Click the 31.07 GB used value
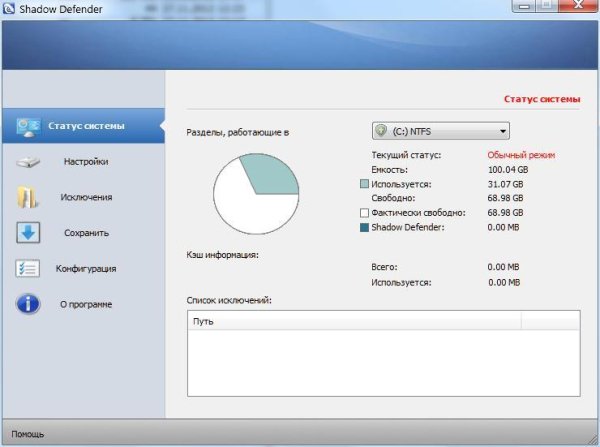The height and width of the screenshot is (447, 600). point(505,184)
